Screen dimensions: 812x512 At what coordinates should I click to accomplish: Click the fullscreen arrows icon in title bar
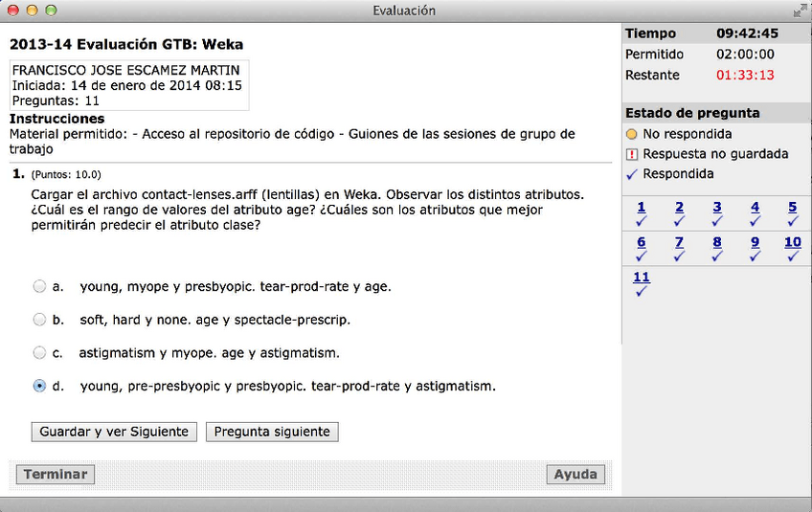coord(800,11)
